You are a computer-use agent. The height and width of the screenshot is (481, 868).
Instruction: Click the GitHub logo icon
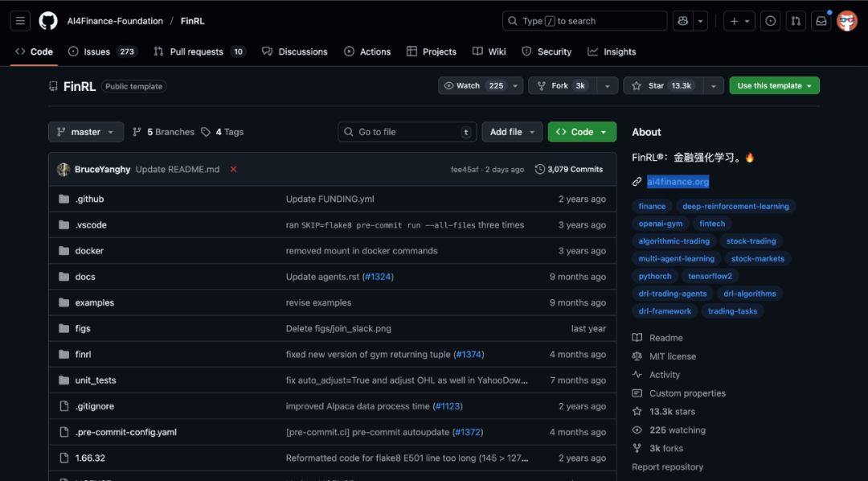[48, 21]
